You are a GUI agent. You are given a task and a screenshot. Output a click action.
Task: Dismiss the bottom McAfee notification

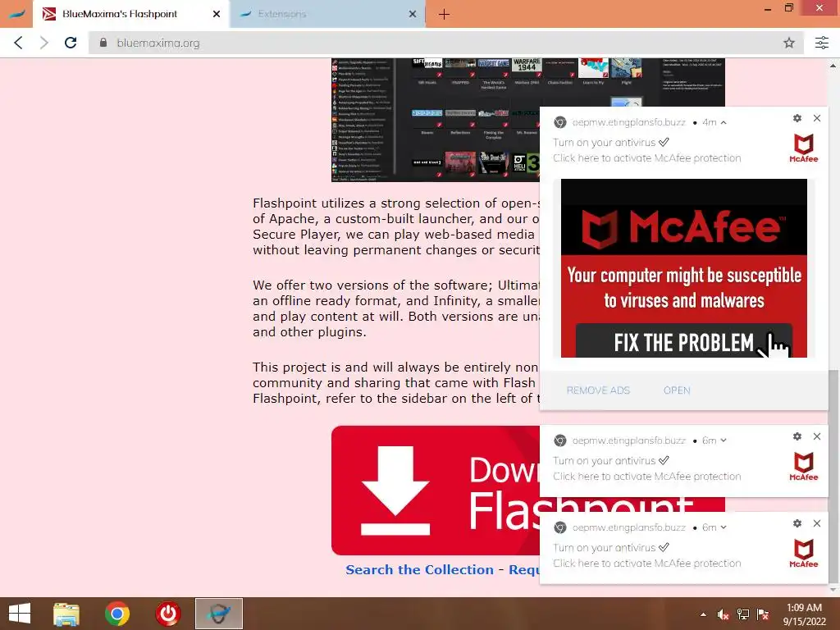[817, 523]
